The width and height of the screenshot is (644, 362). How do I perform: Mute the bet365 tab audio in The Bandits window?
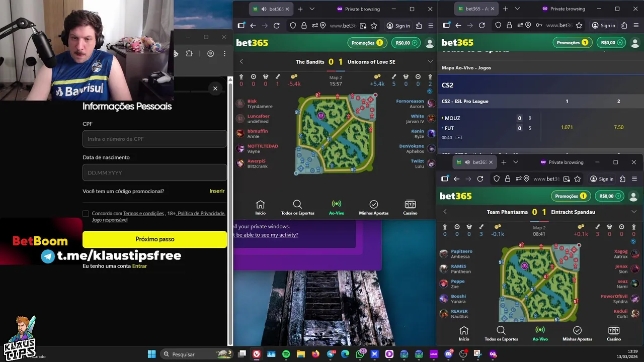coord(265,9)
